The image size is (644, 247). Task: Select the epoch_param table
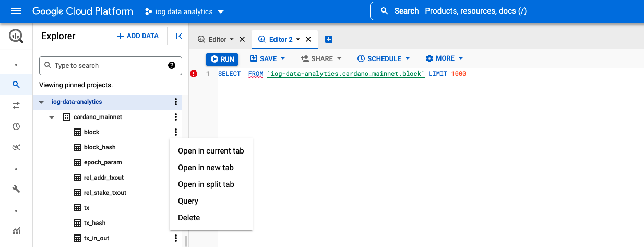(x=103, y=162)
